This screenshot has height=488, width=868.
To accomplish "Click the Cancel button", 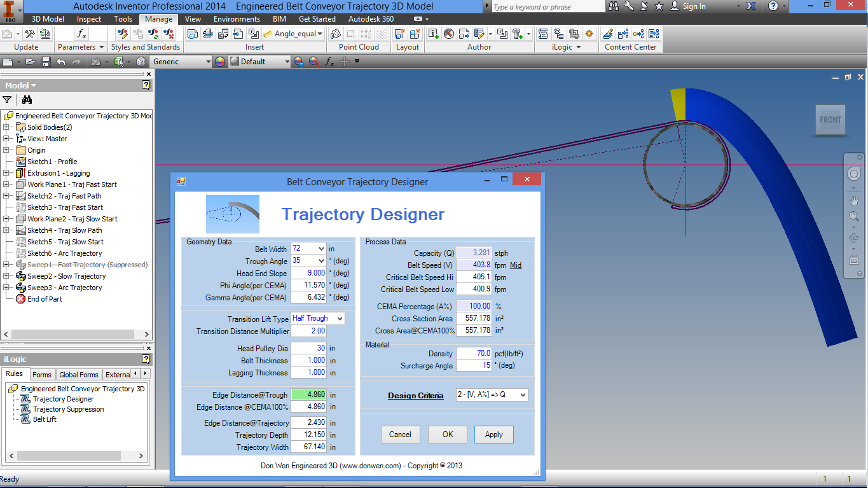I will 401,435.
